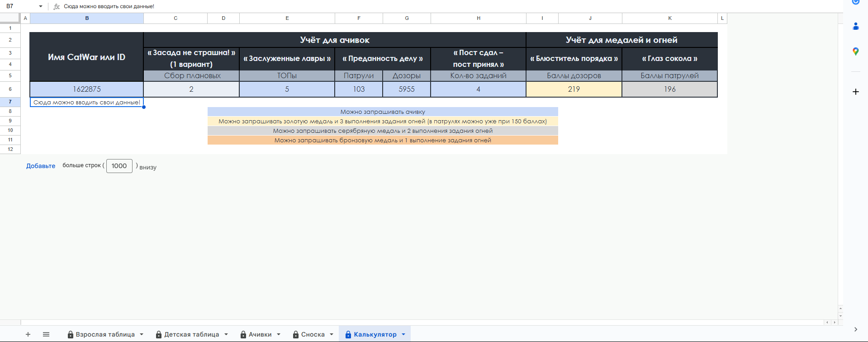Click the Баллы патрулей value cell 196

tap(670, 89)
